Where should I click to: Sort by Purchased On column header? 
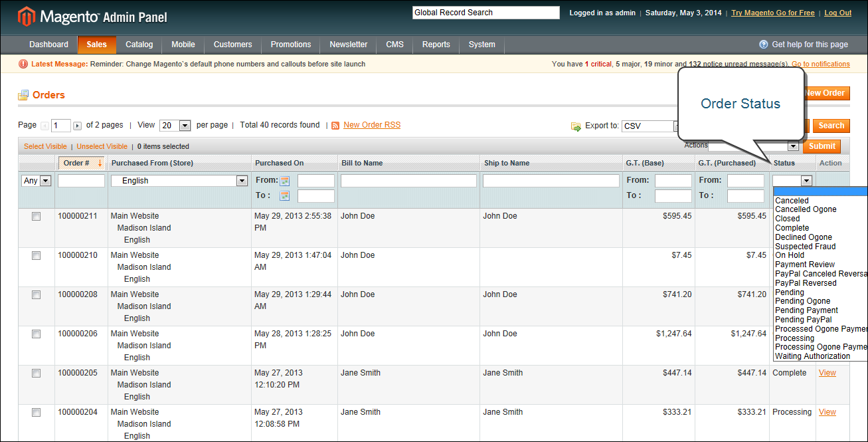pos(280,163)
